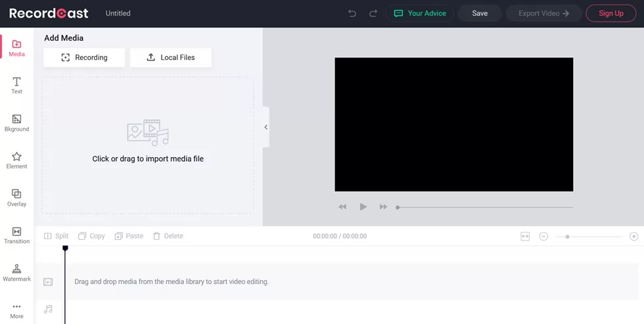Click the empty video track drop zone
The width and height of the screenshot is (644, 324).
[352, 282]
